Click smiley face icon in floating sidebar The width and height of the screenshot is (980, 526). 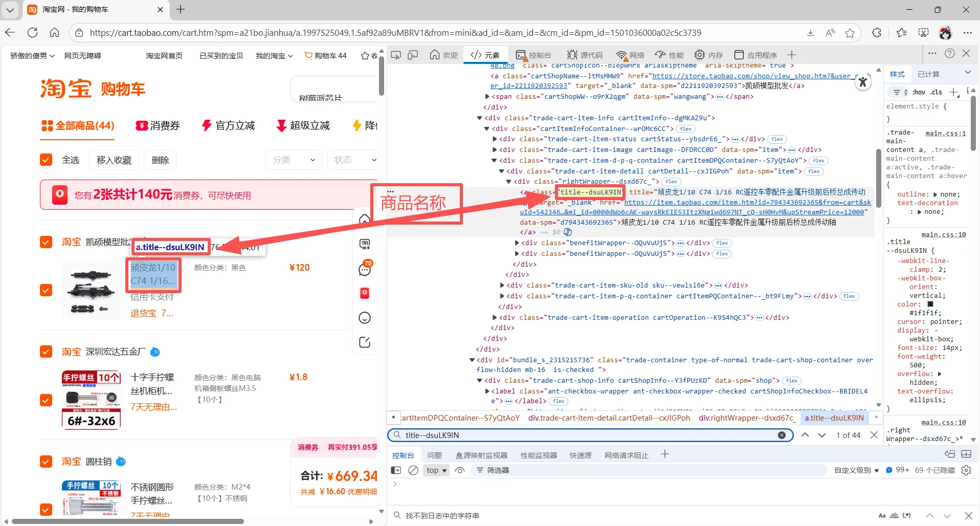click(x=365, y=318)
